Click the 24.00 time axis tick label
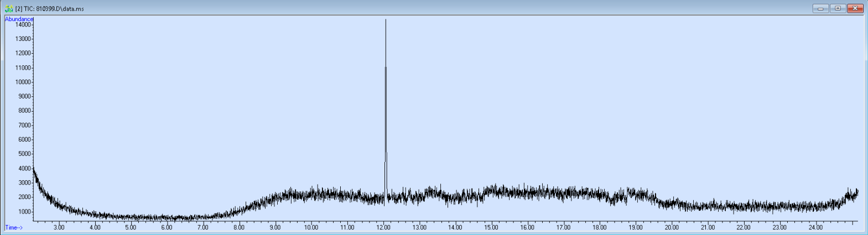This screenshot has height=235, width=868. pos(816,227)
